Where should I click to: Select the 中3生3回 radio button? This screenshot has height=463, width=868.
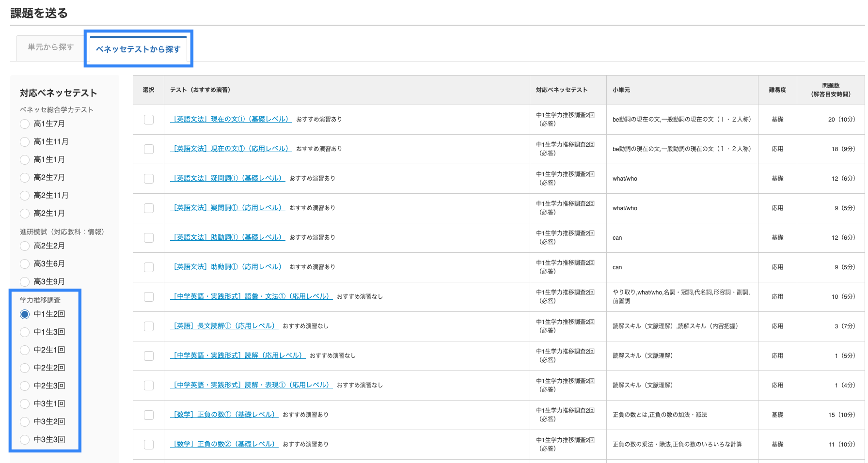(25, 440)
